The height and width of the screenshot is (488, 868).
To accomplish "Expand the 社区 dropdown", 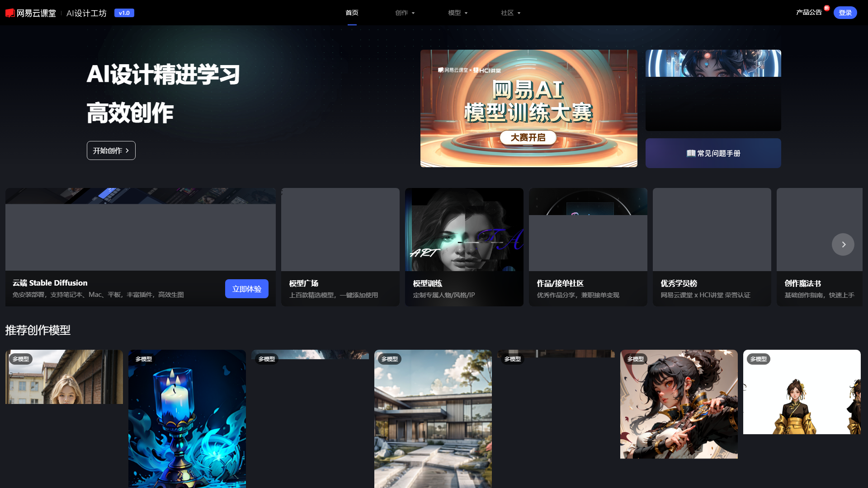I will point(510,13).
